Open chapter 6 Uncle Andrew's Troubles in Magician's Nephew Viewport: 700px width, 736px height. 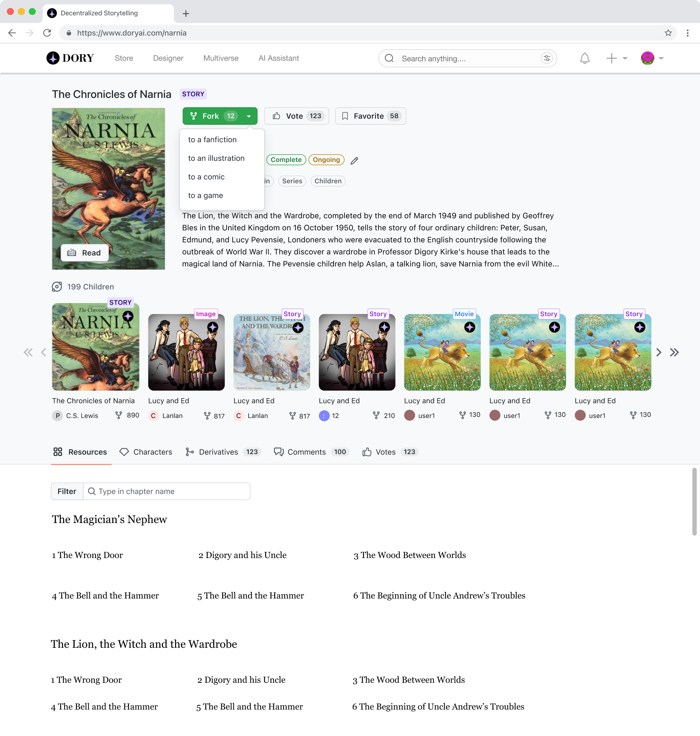tap(439, 595)
